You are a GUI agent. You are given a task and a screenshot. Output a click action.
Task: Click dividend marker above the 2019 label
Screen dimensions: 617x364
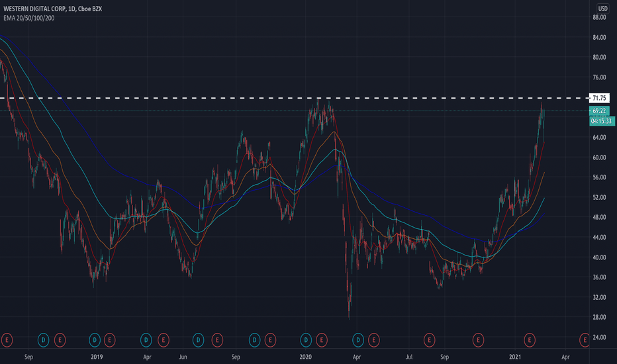tap(95, 340)
